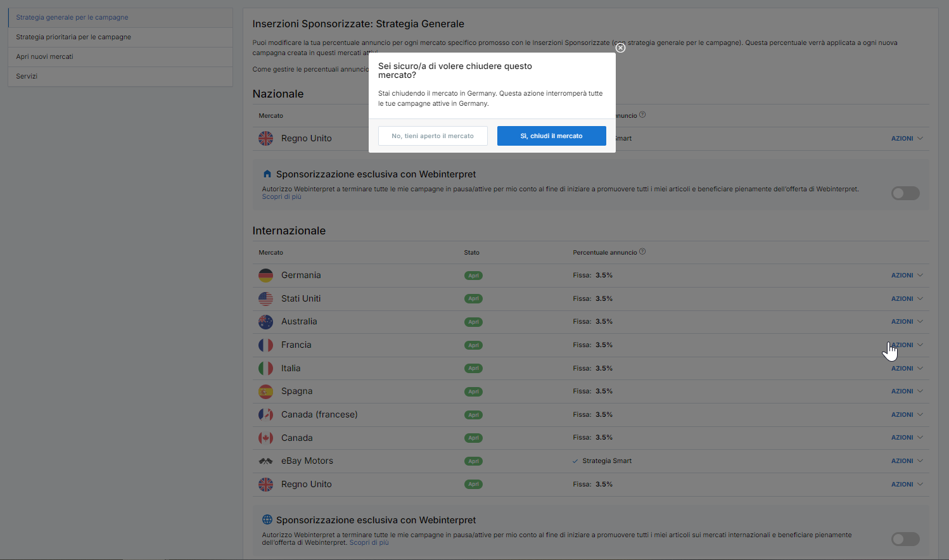Click the eBay Motors checkered flags icon
Screen dimensions: 949x560
click(x=265, y=461)
